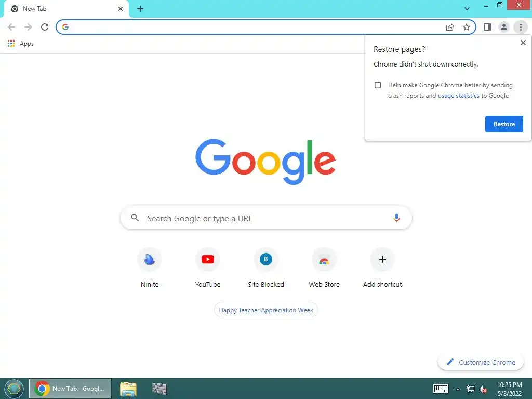Expand the tab search chevron
This screenshot has width=532, height=399.
point(467,8)
